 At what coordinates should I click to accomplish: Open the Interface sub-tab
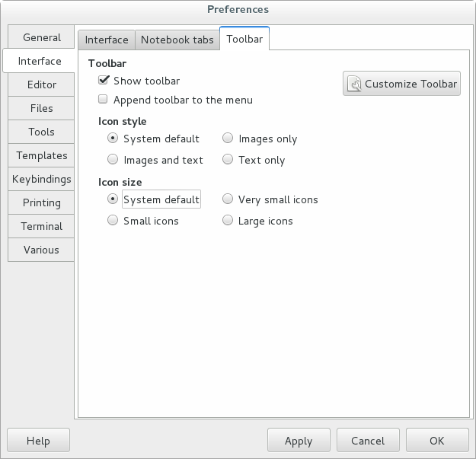[x=107, y=40]
